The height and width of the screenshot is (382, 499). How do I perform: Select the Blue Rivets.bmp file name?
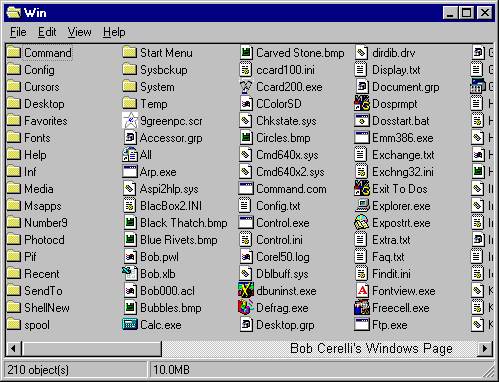coord(179,240)
